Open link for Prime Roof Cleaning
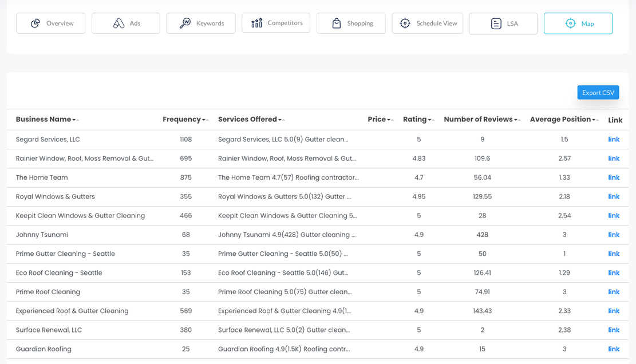Screen dimensions: 636x364 (x=614, y=292)
